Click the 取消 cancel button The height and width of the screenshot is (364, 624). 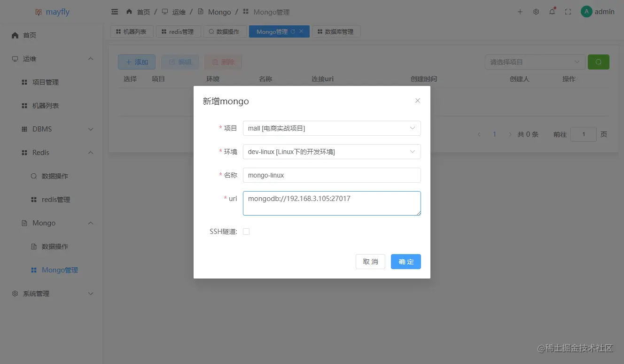pyautogui.click(x=370, y=262)
